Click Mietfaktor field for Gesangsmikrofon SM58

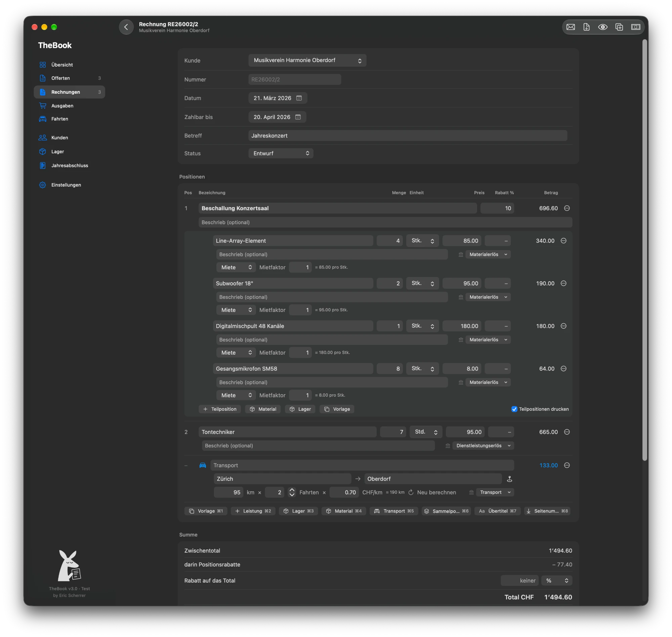300,395
